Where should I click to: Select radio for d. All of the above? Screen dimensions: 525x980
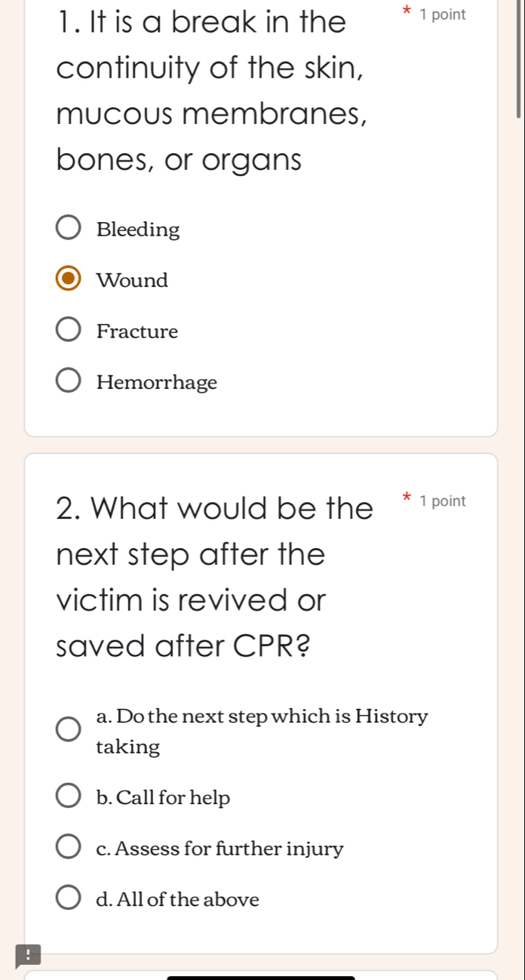click(x=69, y=899)
